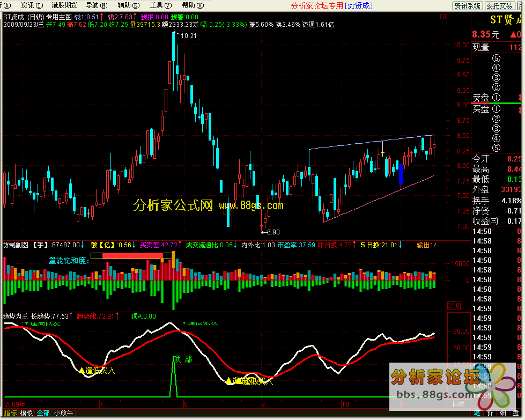Click the 今开 row label
Viewport: 525px width, 420px height.
481,159
